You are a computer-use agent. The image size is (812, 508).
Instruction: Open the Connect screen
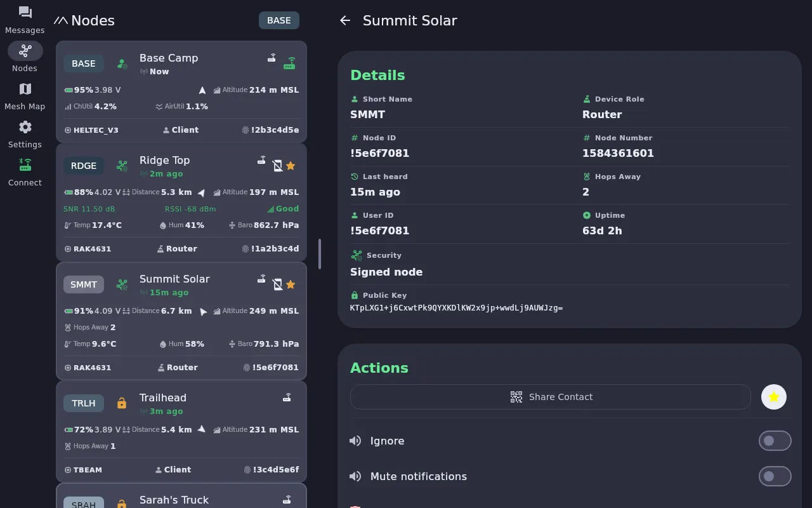tap(25, 173)
